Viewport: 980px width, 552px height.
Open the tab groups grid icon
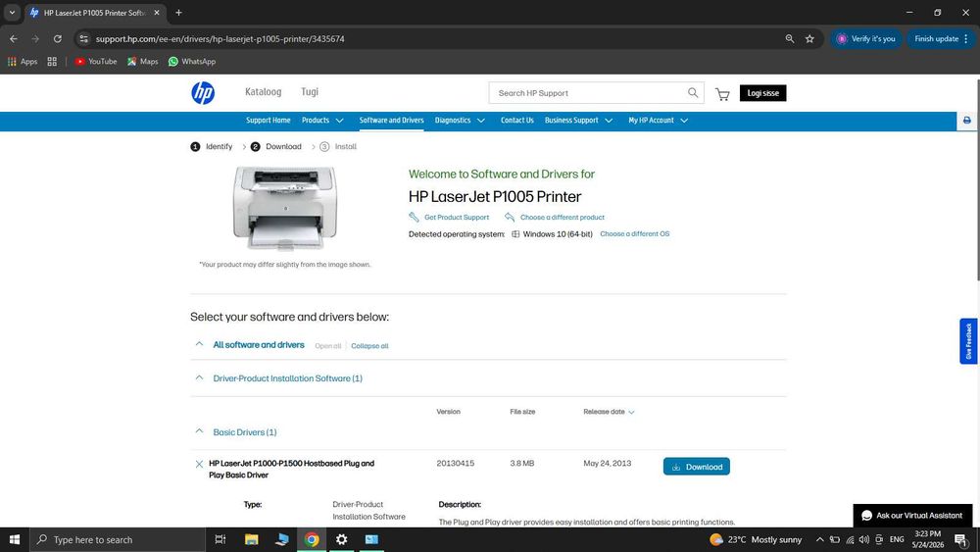pos(52,61)
